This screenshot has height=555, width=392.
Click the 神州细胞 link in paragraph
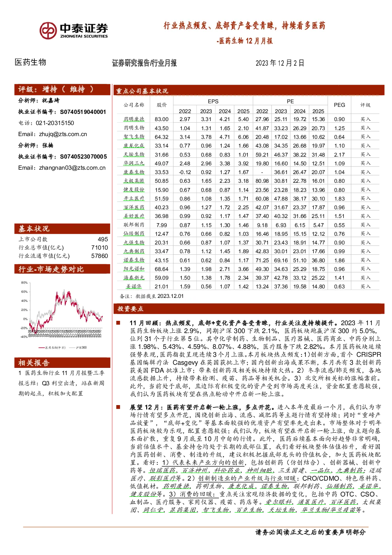click(x=260, y=470)
